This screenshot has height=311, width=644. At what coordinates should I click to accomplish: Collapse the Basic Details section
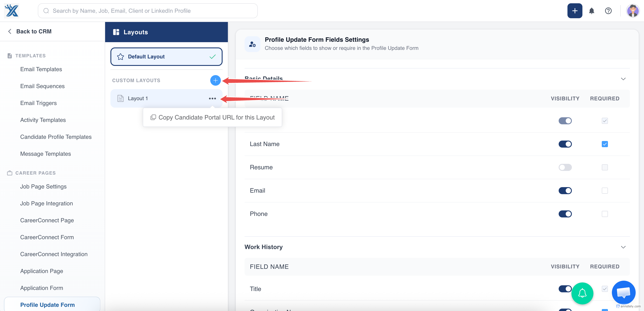tap(623, 79)
